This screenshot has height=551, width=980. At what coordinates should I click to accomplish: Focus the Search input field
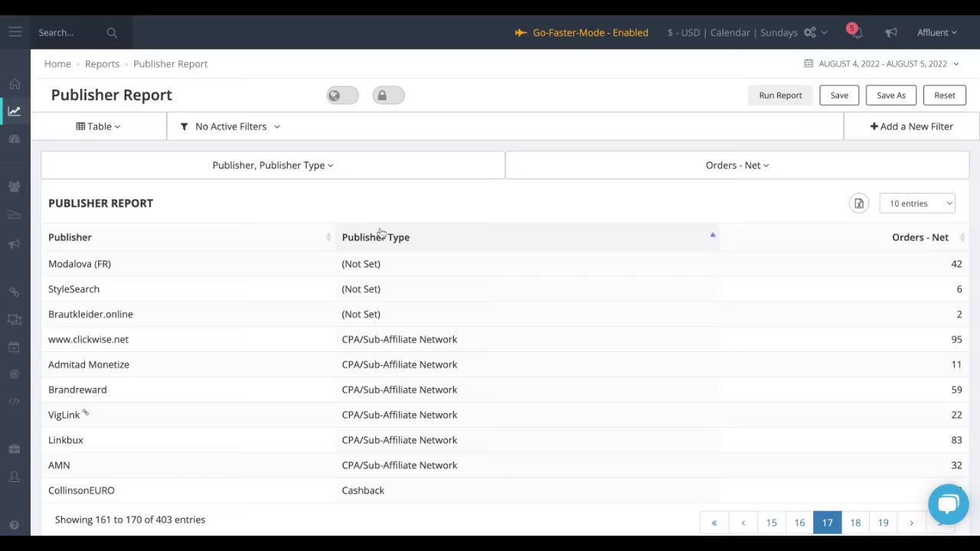coord(69,32)
